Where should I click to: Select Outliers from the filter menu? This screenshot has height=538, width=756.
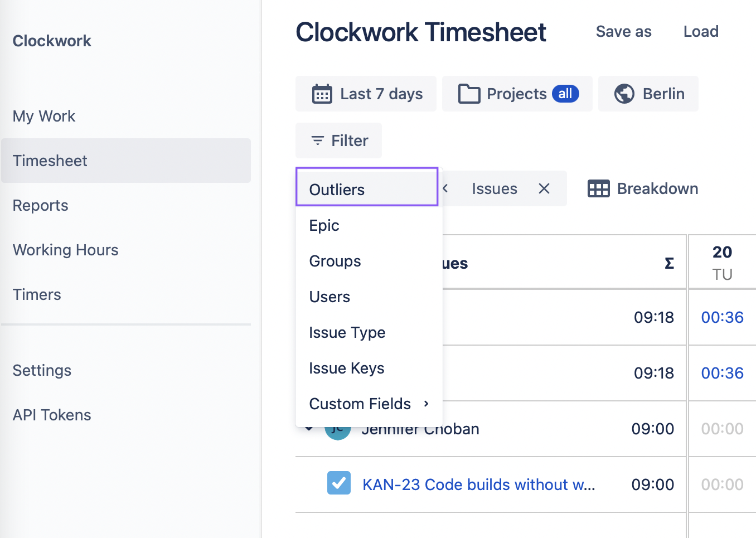(367, 187)
